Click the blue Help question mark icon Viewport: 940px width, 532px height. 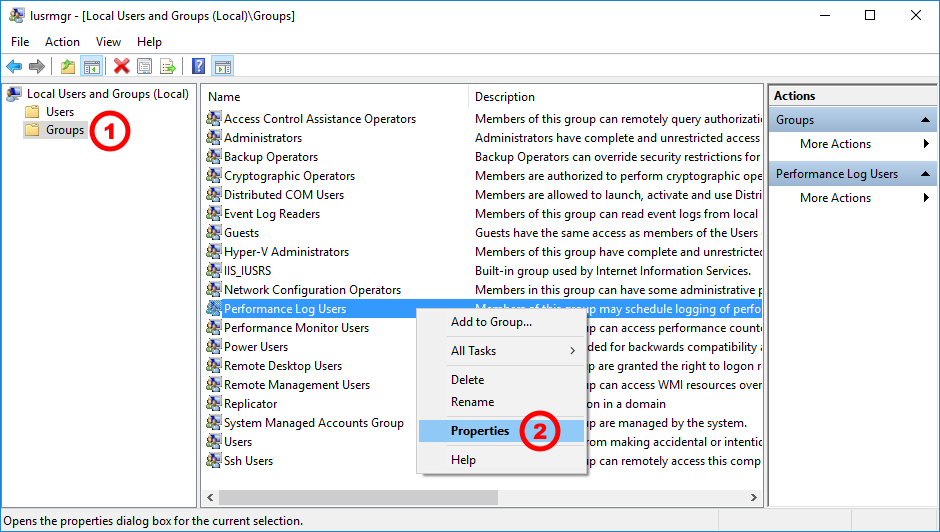(199, 67)
